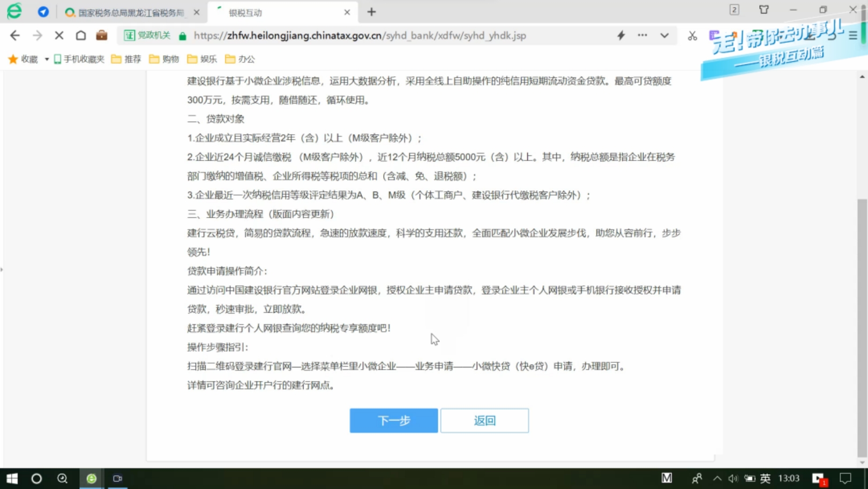Expand the favorites dropdown arrow

(47, 59)
